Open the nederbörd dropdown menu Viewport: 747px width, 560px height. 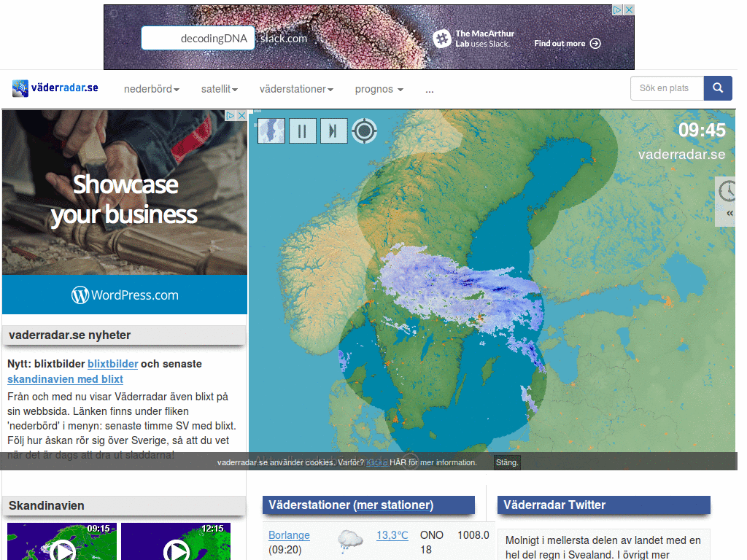click(x=152, y=89)
